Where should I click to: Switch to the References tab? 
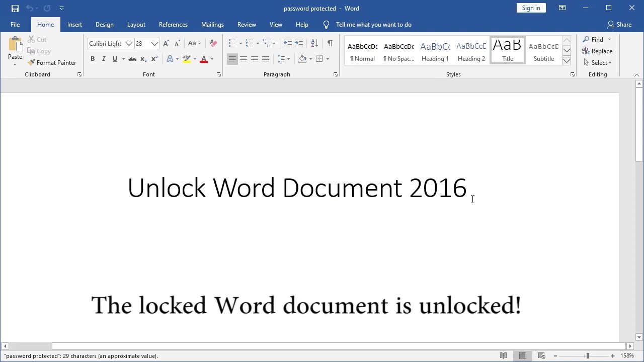point(173,25)
